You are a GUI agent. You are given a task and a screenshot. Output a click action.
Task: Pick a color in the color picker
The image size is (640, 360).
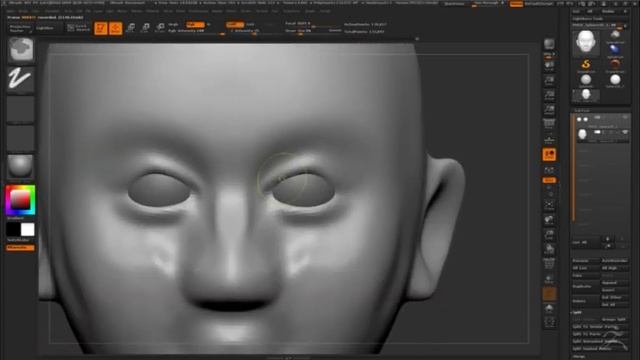click(x=20, y=200)
